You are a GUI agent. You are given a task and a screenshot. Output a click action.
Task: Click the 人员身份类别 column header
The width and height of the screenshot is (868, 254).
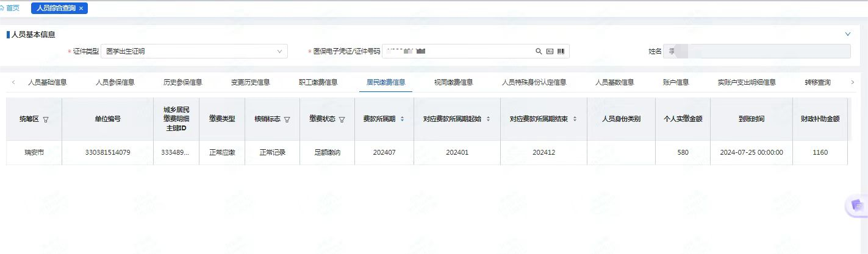(621, 119)
